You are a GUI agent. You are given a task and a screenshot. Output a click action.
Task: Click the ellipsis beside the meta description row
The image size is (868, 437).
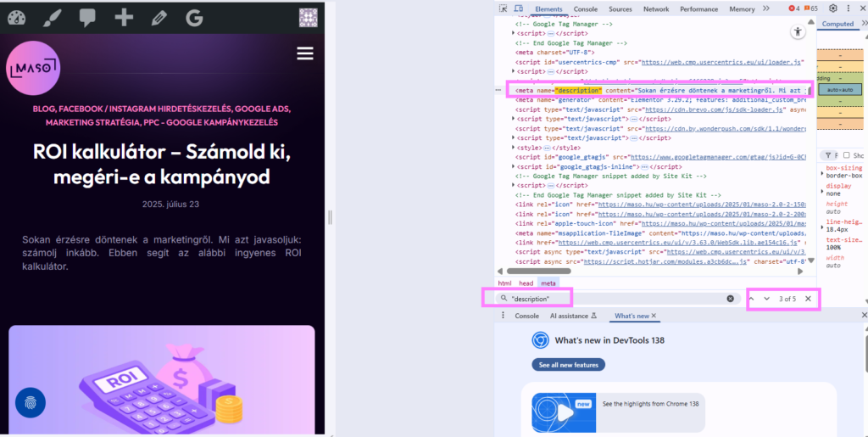498,90
